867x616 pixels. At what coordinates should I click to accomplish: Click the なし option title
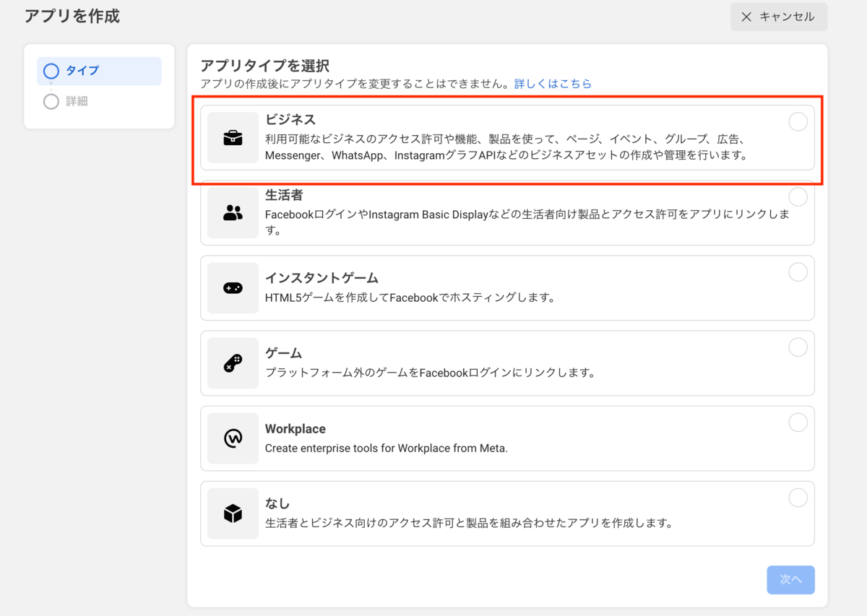point(277,503)
